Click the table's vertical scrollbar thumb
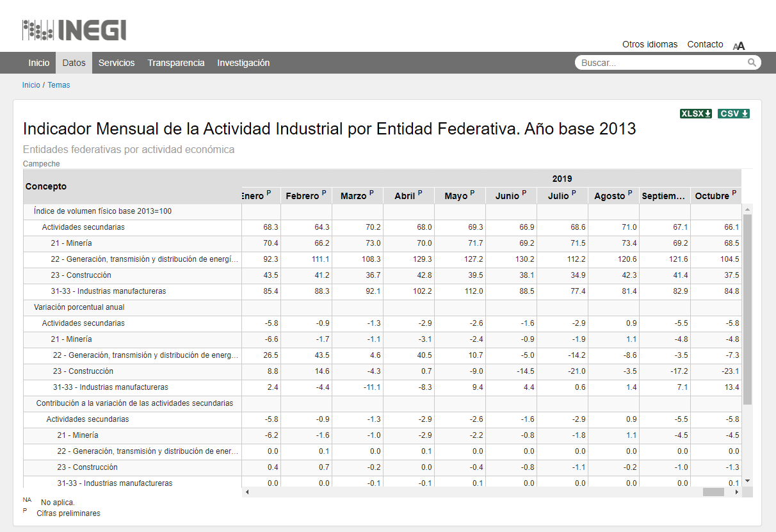The image size is (776, 532). (747, 309)
